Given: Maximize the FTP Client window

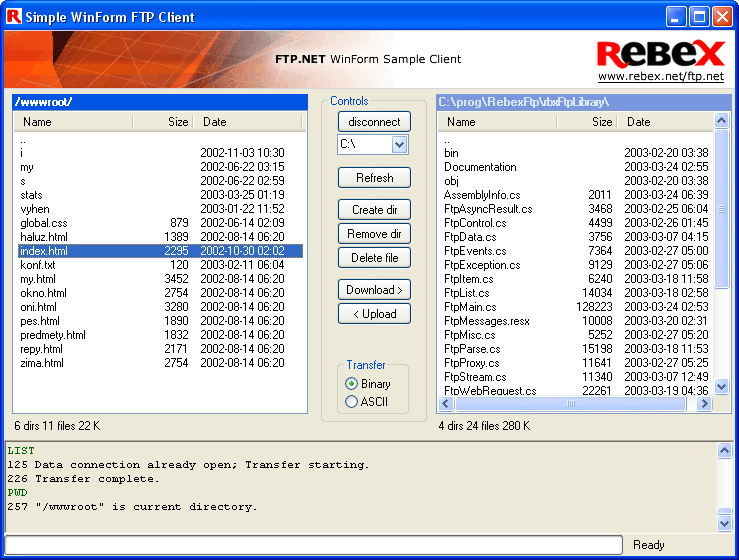Looking at the screenshot, I should click(x=699, y=17).
